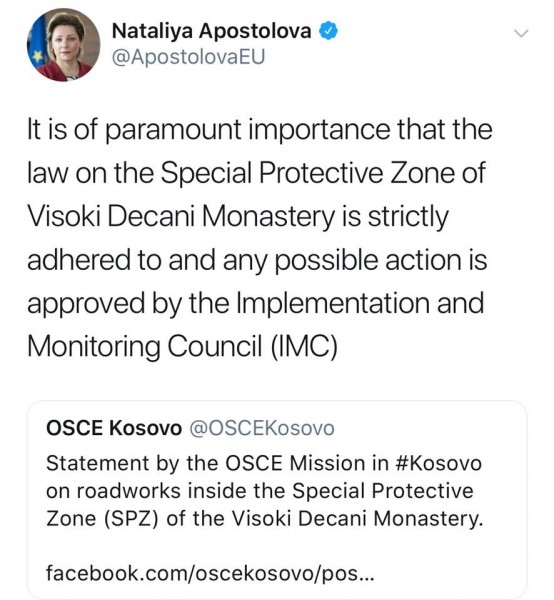Click the "Implementation and Monitoring Council (IMC)" text
Image resolution: width=554 pixels, height=600 pixels.
coord(256,324)
